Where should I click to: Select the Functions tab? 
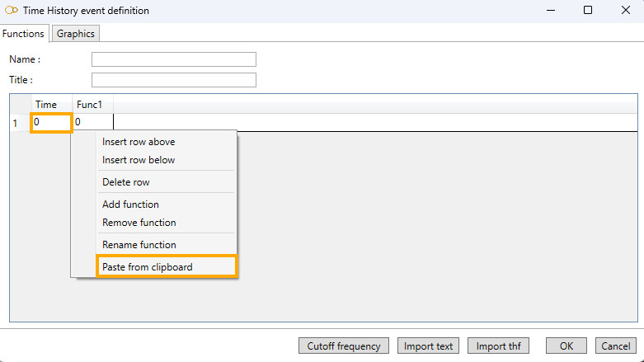(24, 34)
